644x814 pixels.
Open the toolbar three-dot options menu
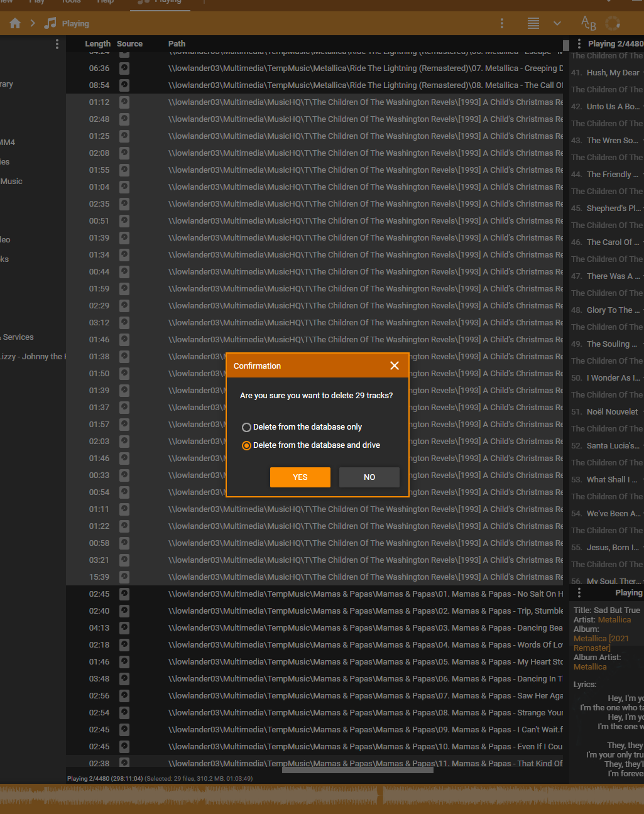501,23
